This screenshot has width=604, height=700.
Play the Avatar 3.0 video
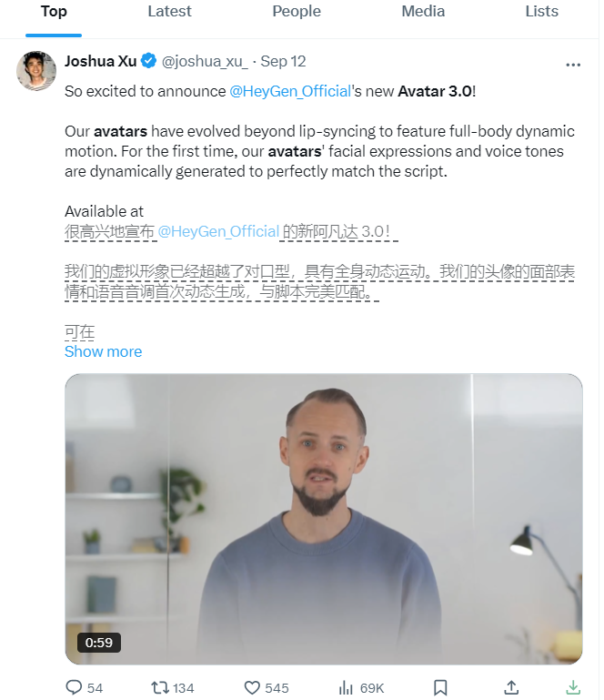pyautogui.click(x=323, y=519)
